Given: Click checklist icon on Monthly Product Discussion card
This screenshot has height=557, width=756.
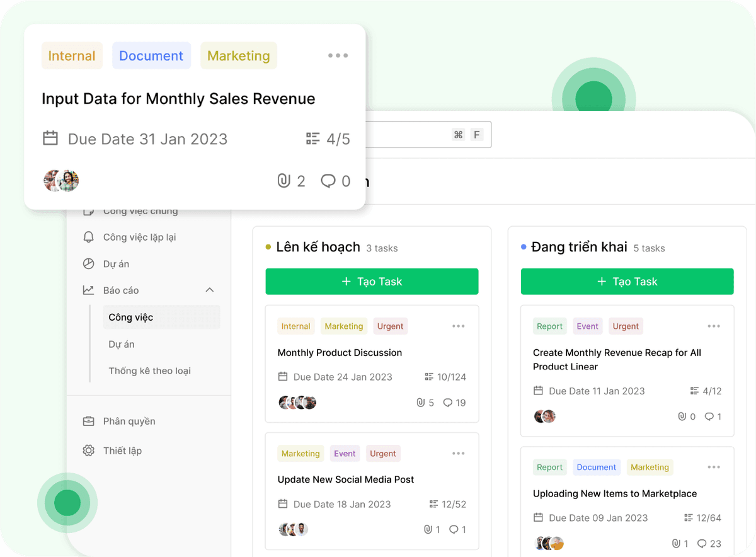Looking at the screenshot, I should coord(429,377).
